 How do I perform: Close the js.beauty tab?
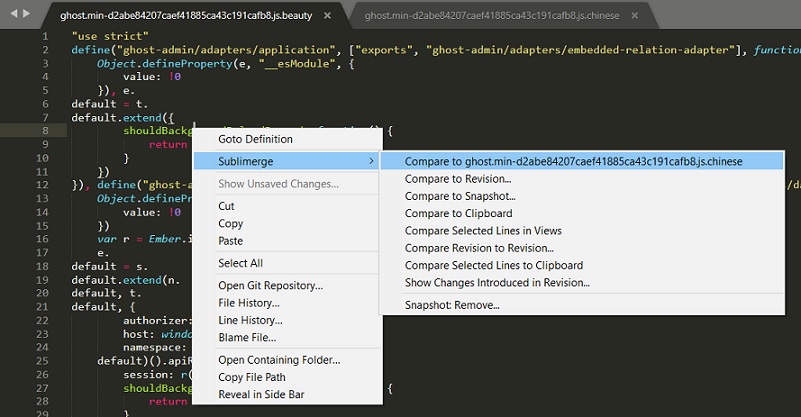coord(327,16)
